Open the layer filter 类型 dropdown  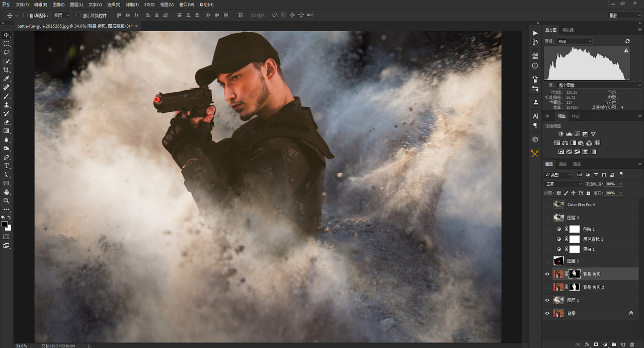point(558,175)
